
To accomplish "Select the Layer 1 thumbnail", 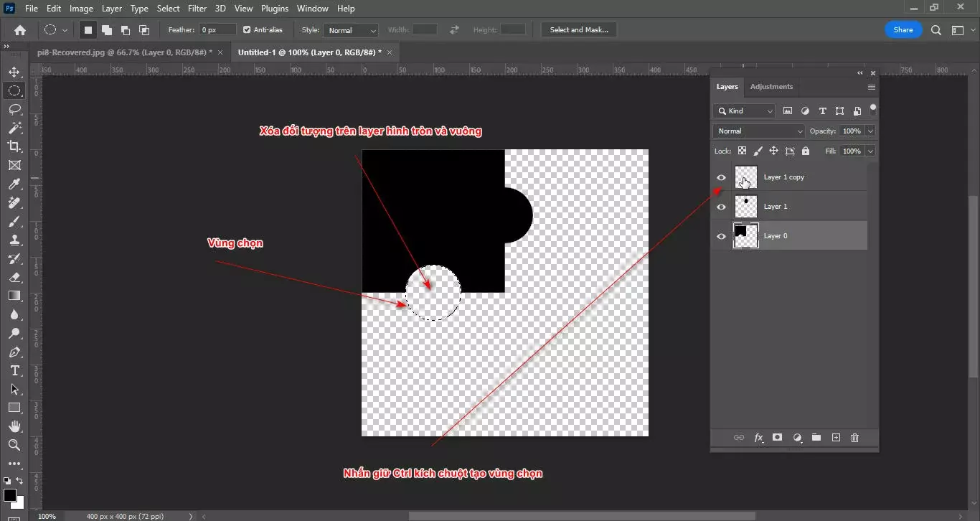I will coord(746,206).
